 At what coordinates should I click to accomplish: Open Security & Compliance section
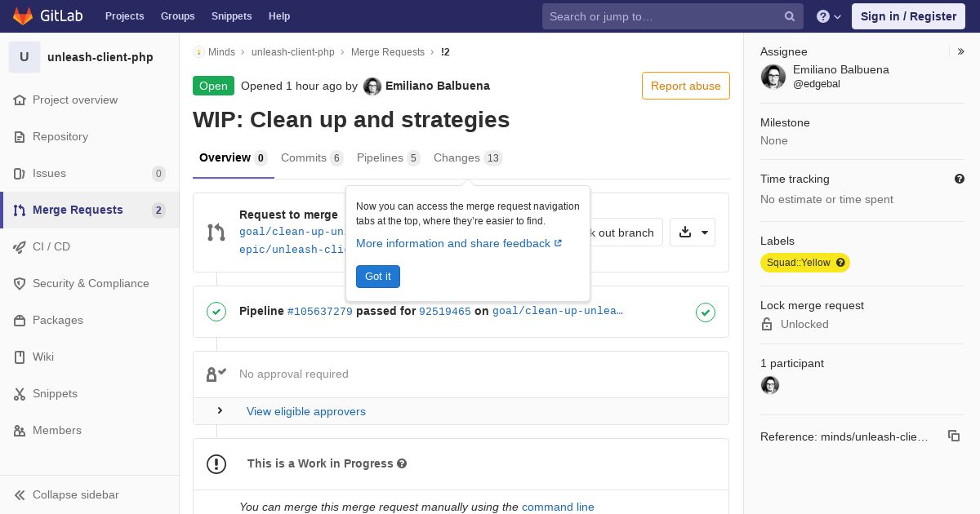pos(91,283)
